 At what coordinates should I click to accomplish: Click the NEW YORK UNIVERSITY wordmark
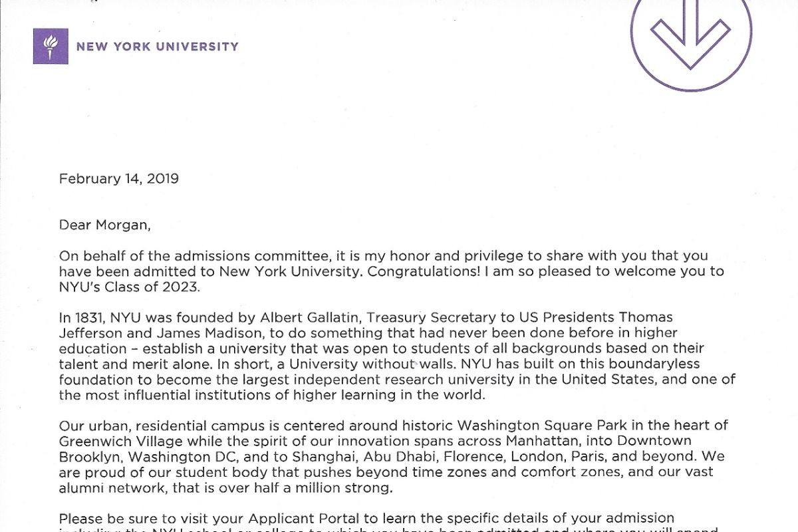[x=157, y=47]
